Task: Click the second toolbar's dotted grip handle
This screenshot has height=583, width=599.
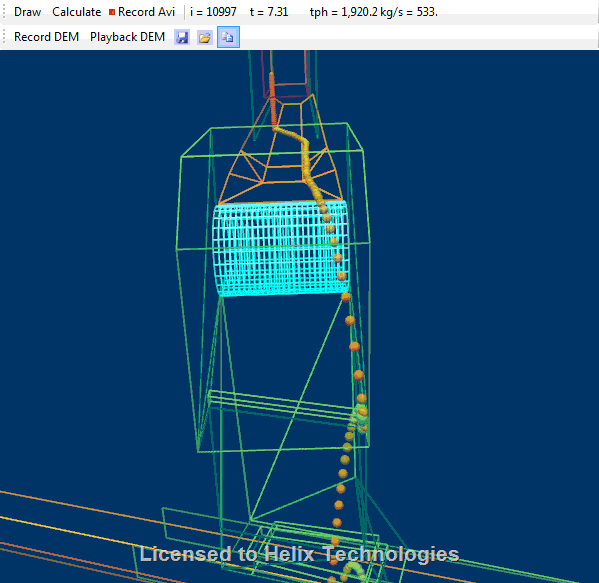Action: pos(4,37)
